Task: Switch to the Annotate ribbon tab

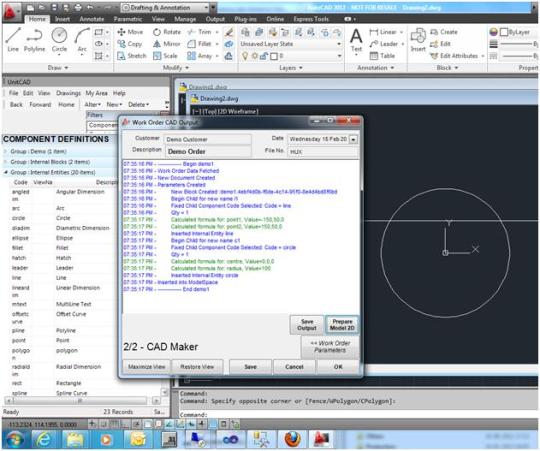Action: pyautogui.click(x=92, y=19)
